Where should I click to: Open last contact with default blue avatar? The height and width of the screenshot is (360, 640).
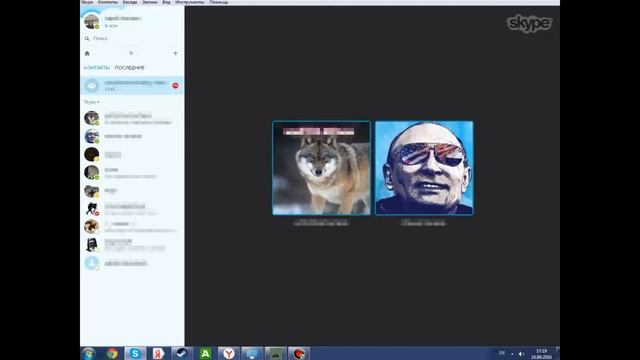(x=132, y=263)
